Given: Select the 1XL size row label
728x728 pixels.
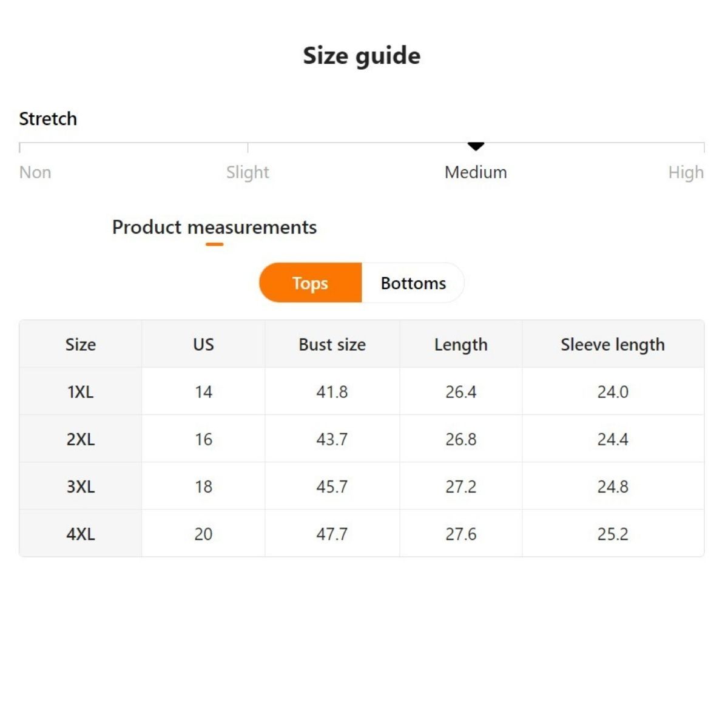Looking at the screenshot, I should pyautogui.click(x=81, y=392).
